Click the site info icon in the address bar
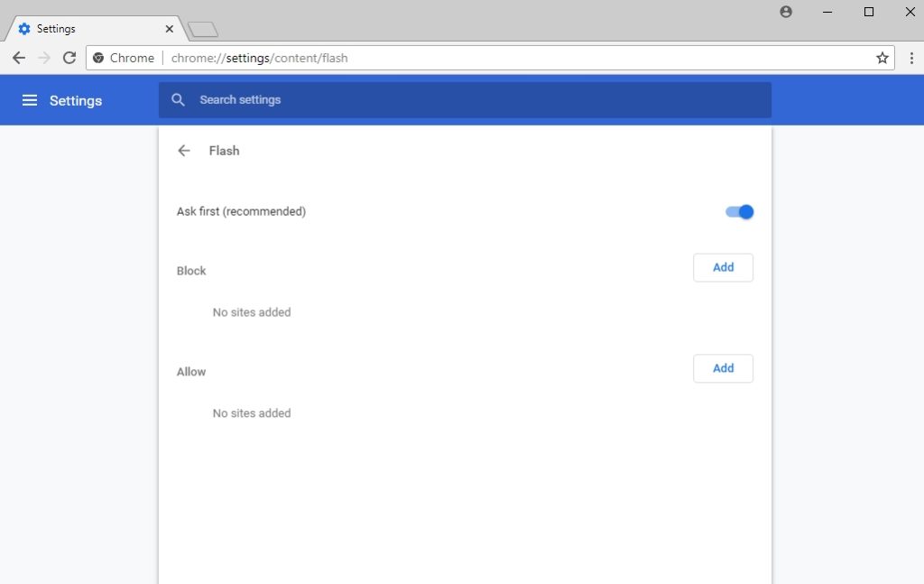Viewport: 924px width, 584px height. coord(98,57)
